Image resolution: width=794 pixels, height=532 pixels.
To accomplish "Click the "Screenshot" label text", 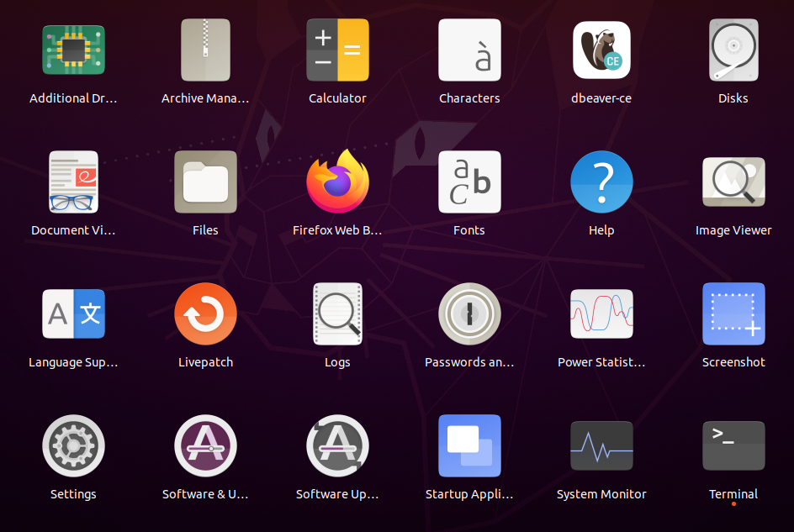I will (x=733, y=362).
